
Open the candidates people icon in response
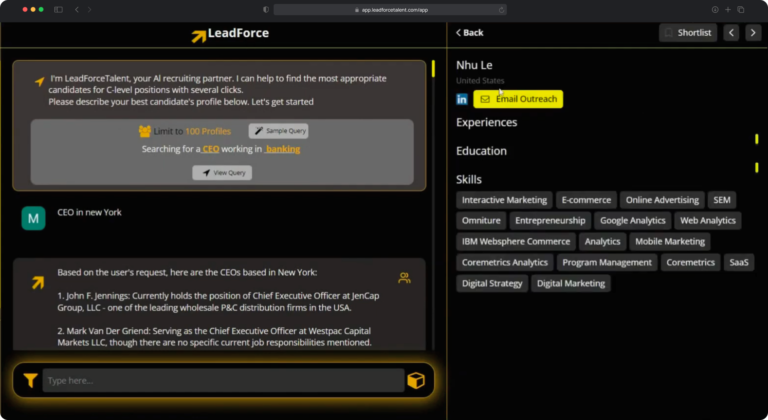pyautogui.click(x=404, y=278)
